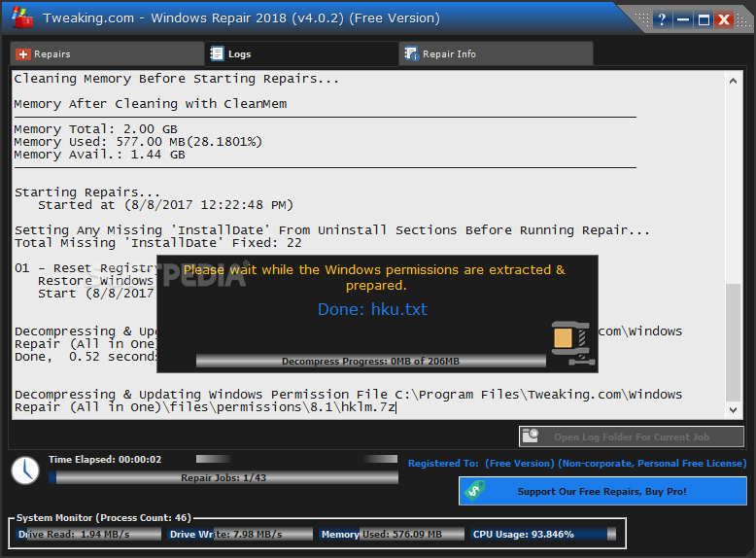Click the Drive Read 1.94 MB/s meter
The width and height of the screenshot is (756, 558).
pyautogui.click(x=89, y=534)
